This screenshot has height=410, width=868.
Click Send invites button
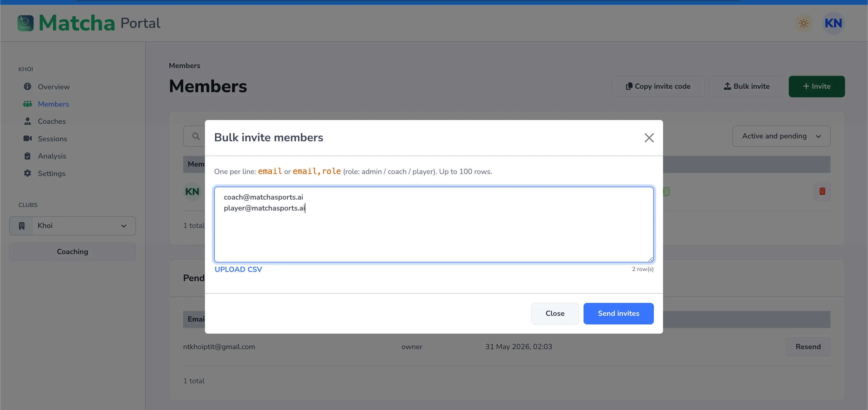click(618, 313)
